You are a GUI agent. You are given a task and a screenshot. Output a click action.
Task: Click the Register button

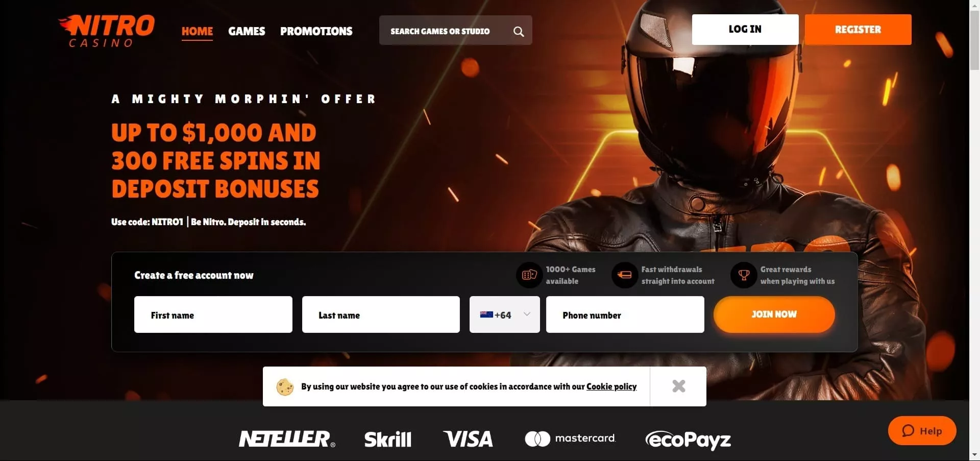click(858, 30)
